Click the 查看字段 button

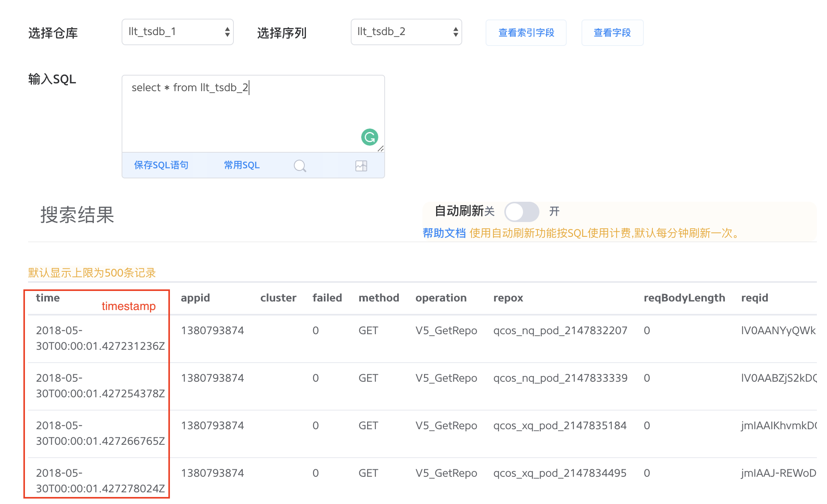(612, 33)
